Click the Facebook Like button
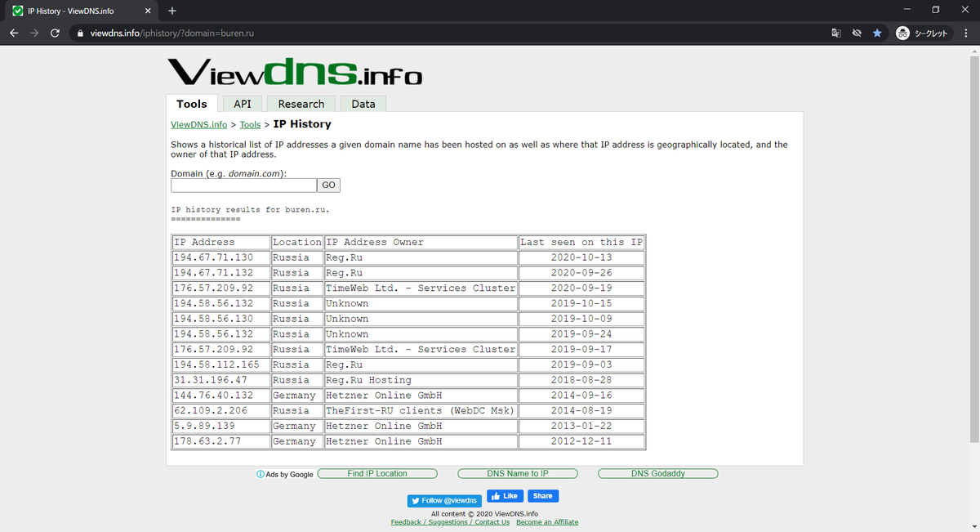Image resolution: width=980 pixels, height=532 pixels. pyautogui.click(x=505, y=496)
